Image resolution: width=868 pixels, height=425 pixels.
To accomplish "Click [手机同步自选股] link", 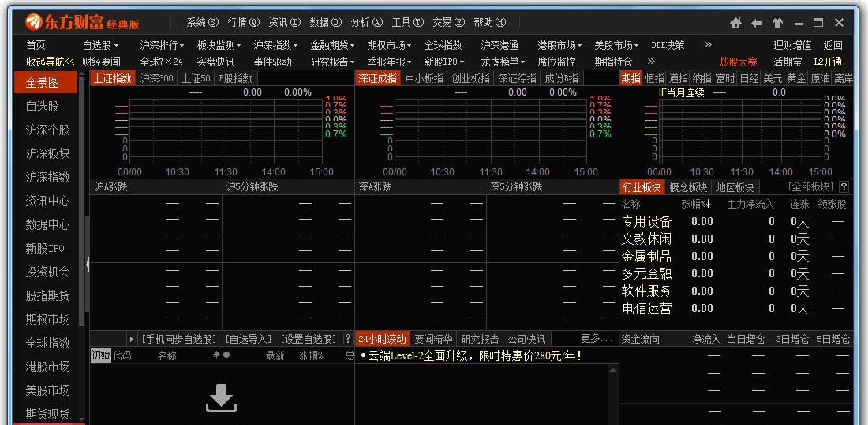I will pos(178,339).
